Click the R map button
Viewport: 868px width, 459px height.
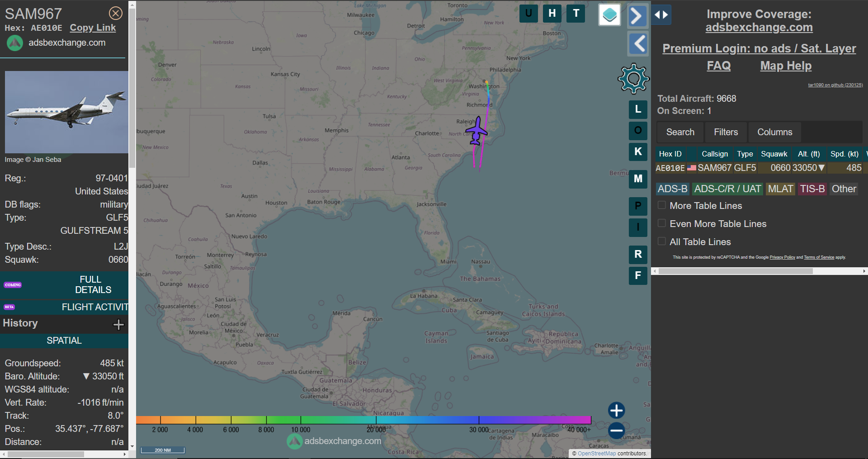click(638, 254)
